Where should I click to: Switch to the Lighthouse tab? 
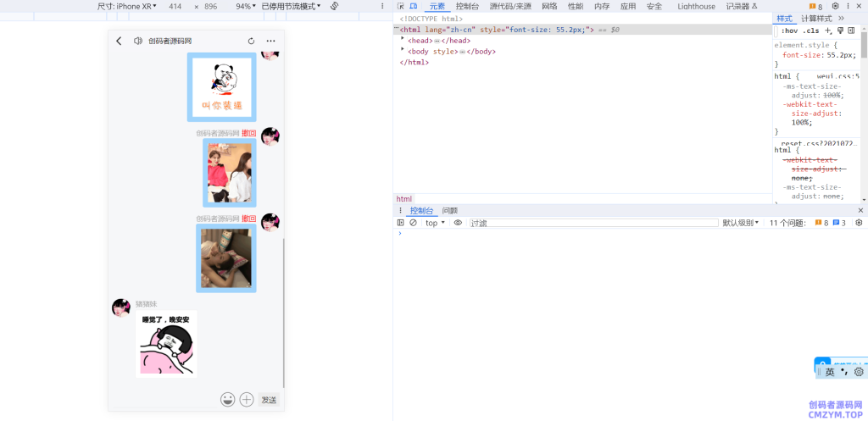696,6
